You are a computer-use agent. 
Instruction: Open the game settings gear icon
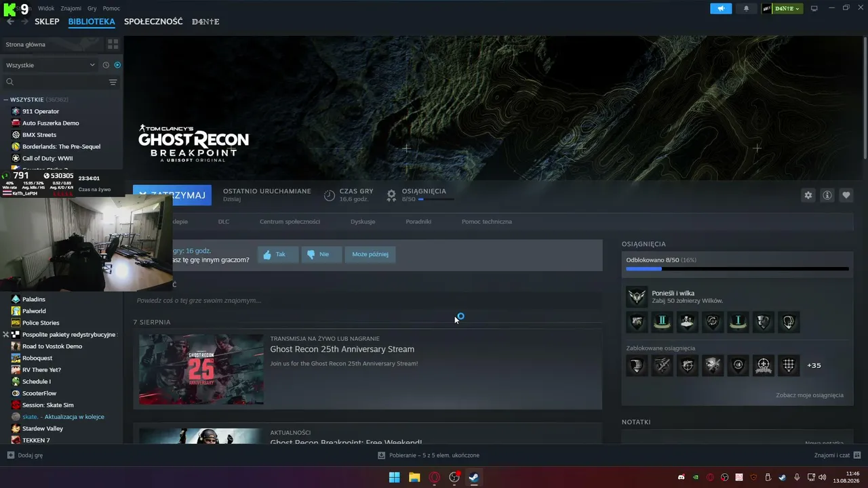(808, 195)
